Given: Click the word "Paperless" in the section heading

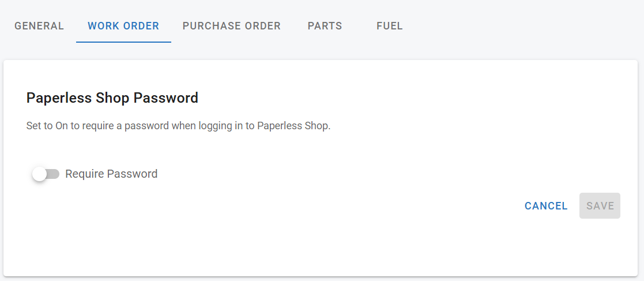Looking at the screenshot, I should [x=55, y=98].
